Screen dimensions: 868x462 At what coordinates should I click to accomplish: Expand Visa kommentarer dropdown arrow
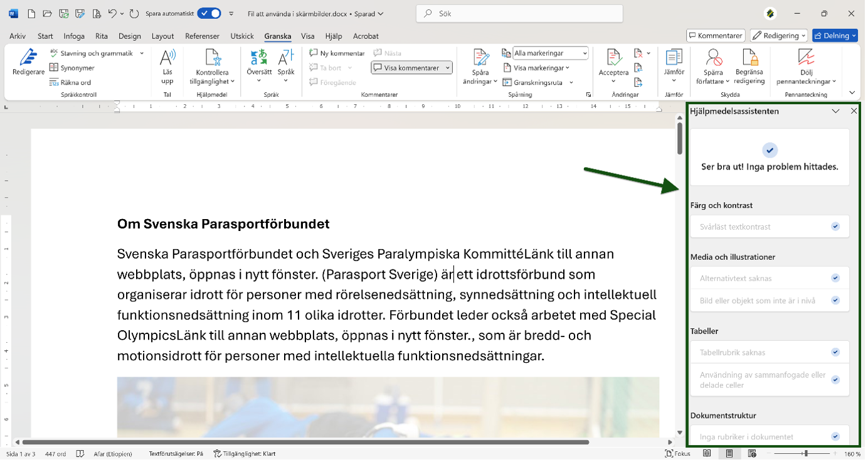[x=448, y=68]
